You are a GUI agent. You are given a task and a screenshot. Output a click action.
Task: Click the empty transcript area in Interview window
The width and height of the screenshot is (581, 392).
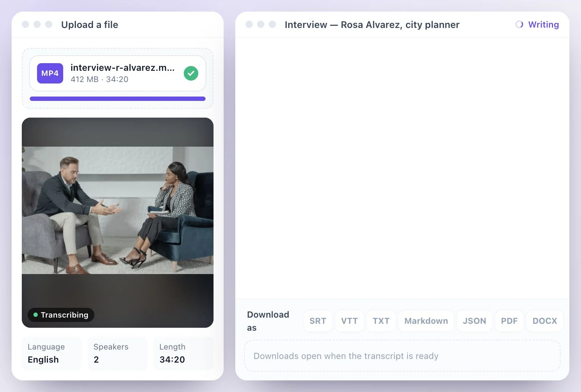click(x=402, y=168)
